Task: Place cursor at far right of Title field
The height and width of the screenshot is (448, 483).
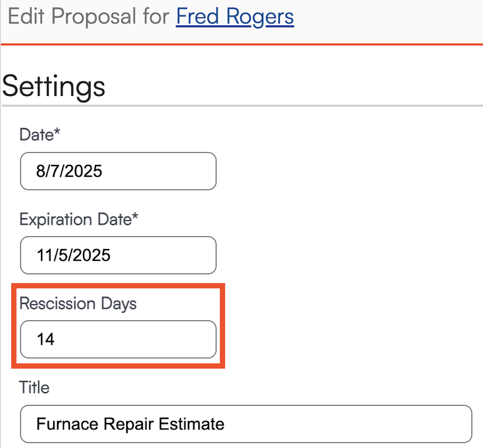Action: pyautogui.click(x=462, y=423)
